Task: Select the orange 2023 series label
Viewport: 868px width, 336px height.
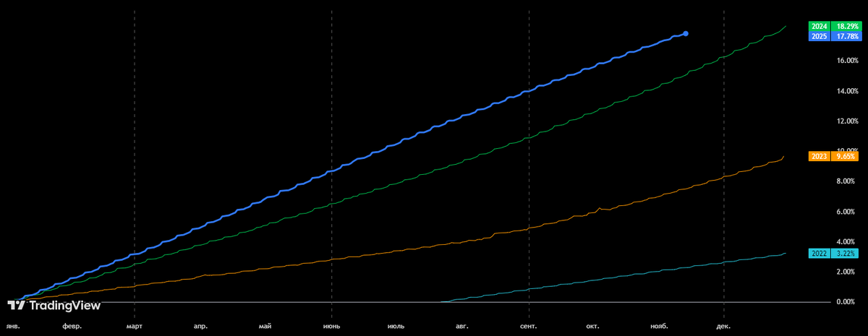Action: coord(818,156)
